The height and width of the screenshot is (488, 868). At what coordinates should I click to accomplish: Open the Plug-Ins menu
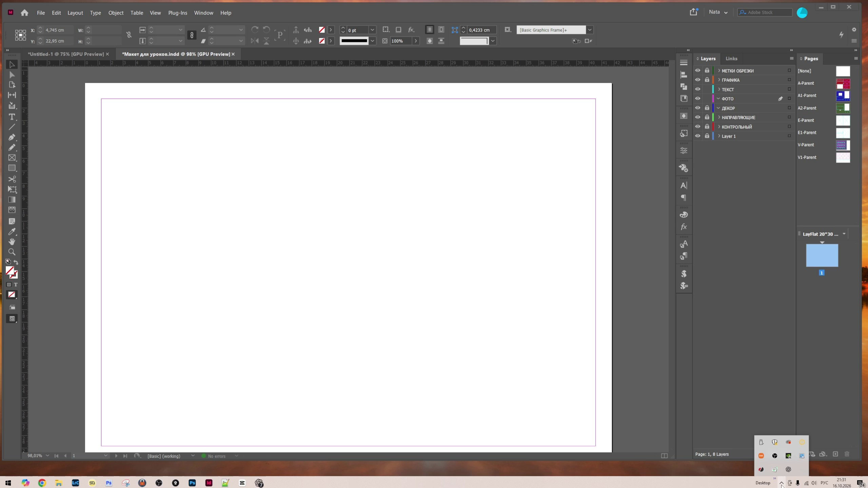(178, 13)
